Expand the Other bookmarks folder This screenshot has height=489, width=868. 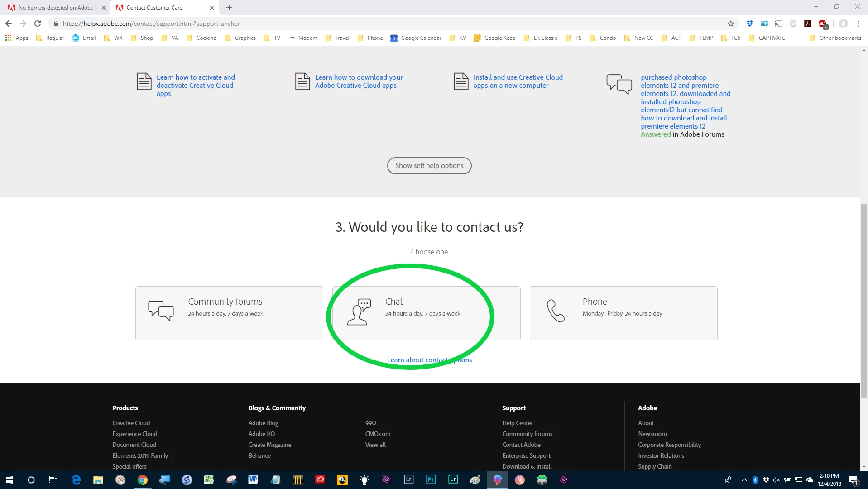835,38
